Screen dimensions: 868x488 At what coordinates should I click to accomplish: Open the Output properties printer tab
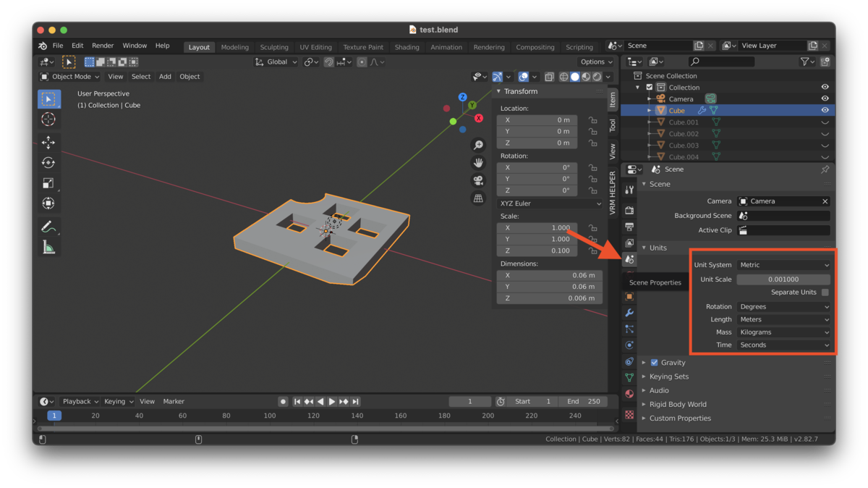pos(629,227)
